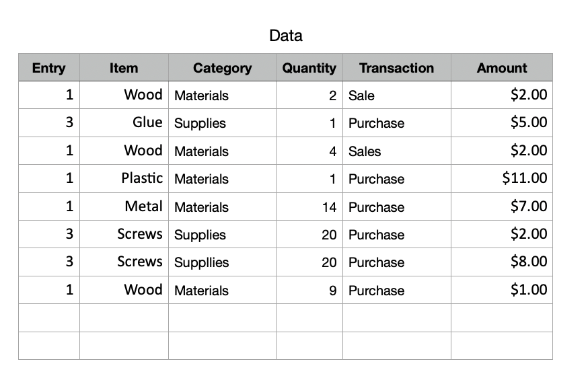This screenshot has width=588, height=378.
Task: Select the Quantity column header
Action: (309, 68)
